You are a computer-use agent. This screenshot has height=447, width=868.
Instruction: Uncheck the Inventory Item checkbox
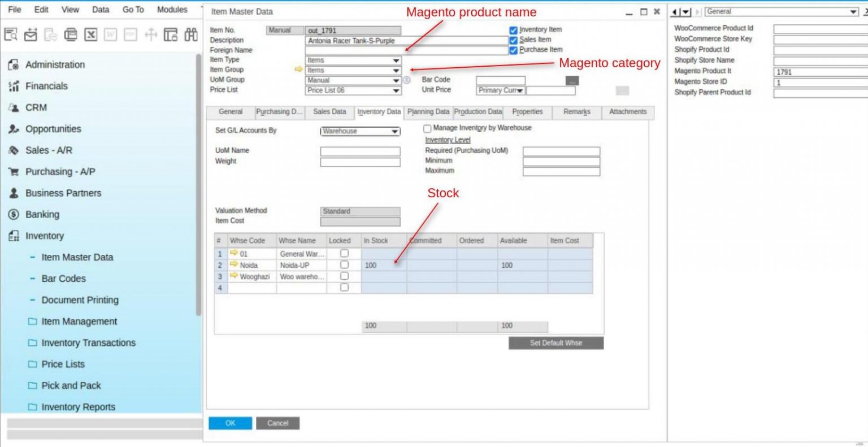[x=512, y=29]
